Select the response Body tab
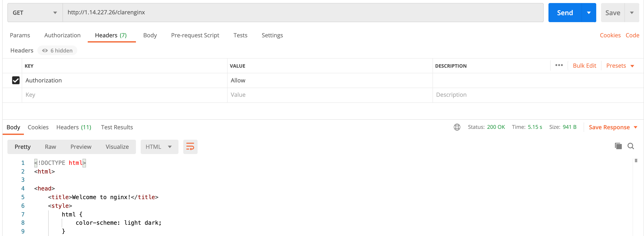The height and width of the screenshot is (236, 644). pyautogui.click(x=13, y=127)
